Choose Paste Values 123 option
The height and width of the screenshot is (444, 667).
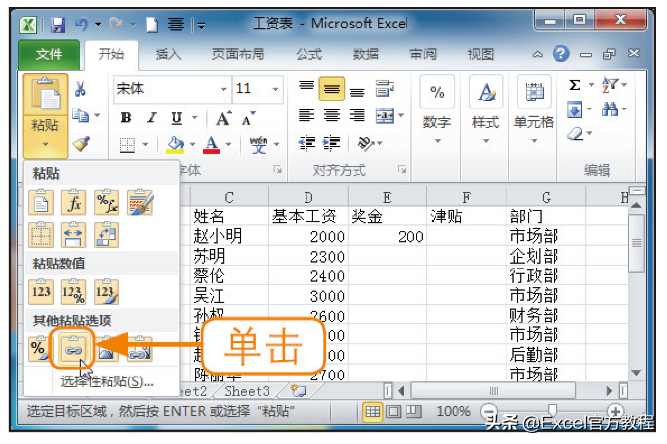41,292
